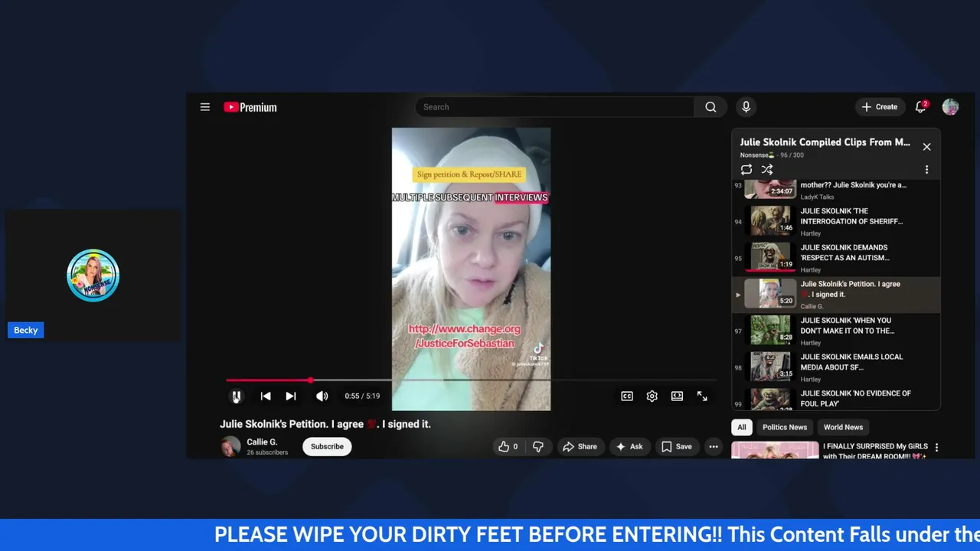Open playlist more options menu
Viewport: 980px width, 551px height.
click(x=926, y=170)
